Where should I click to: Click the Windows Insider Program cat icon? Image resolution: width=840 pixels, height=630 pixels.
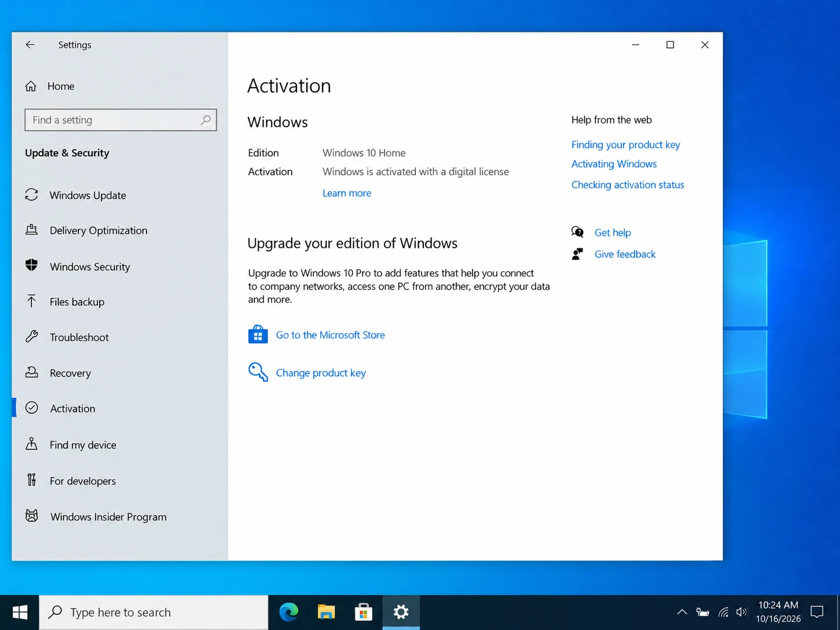(x=32, y=516)
